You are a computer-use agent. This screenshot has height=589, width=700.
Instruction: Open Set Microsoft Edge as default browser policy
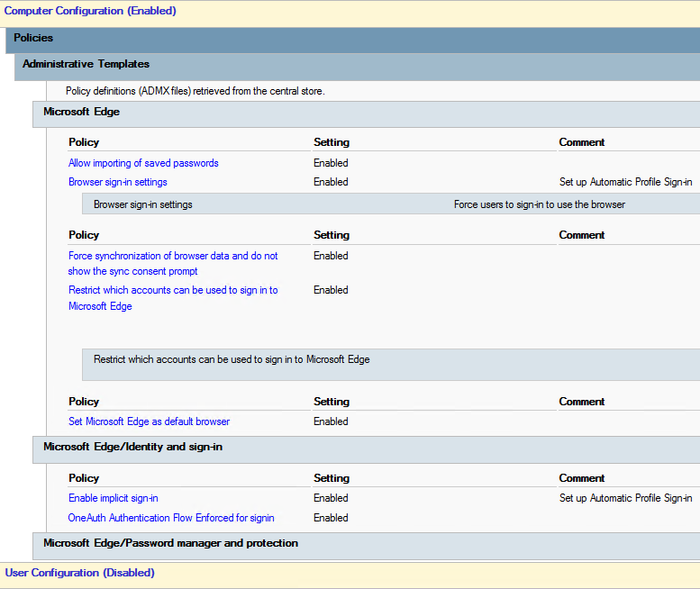coord(150,421)
